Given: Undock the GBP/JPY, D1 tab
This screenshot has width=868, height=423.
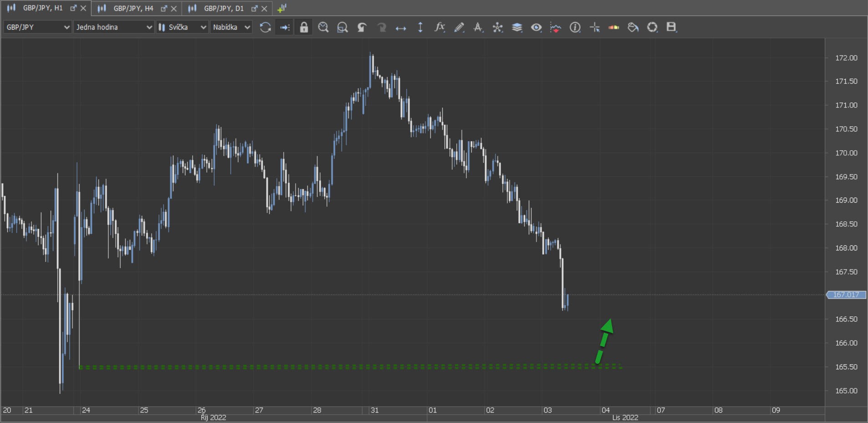Looking at the screenshot, I should pos(255,8).
